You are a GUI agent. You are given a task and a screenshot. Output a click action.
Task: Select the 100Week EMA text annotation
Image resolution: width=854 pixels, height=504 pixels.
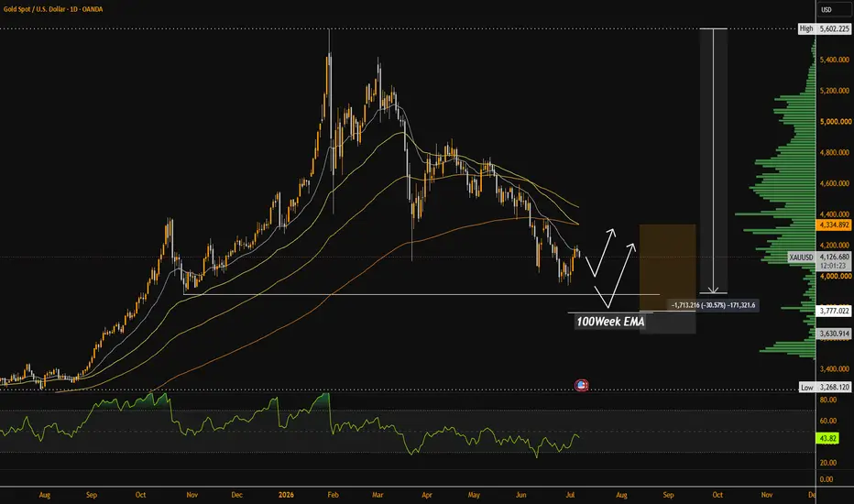(610, 322)
